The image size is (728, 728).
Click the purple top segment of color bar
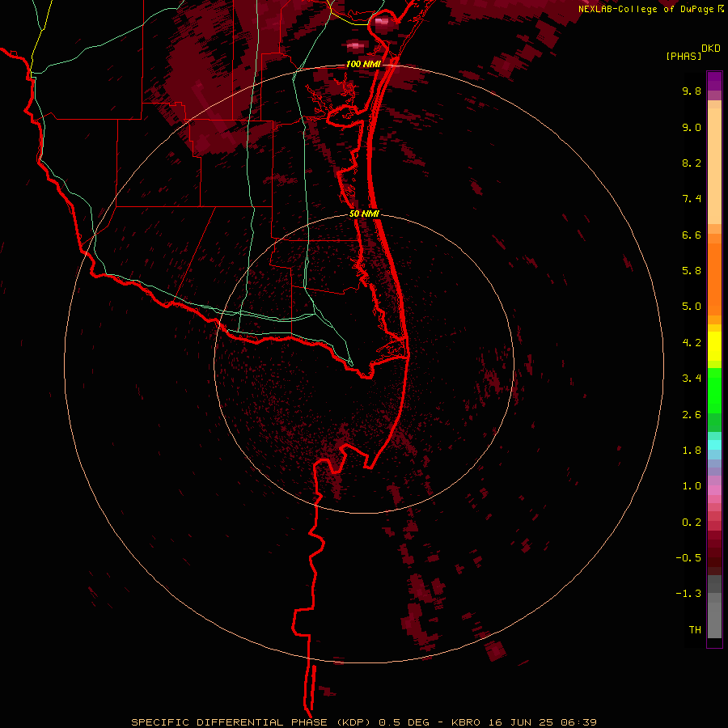coord(714,81)
